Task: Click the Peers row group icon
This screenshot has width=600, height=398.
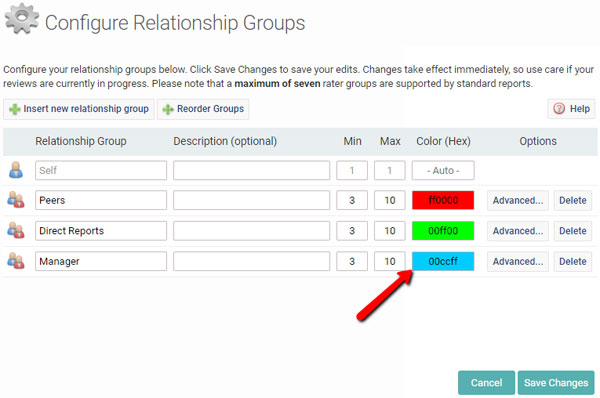Action: click(16, 200)
